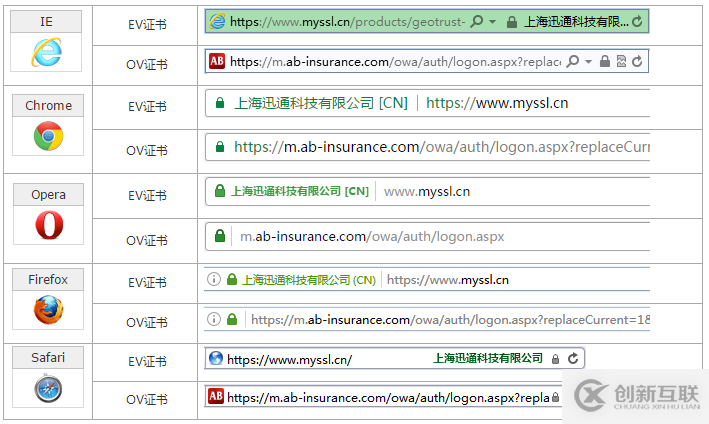Click AB favicon in Safari OV bar
The image size is (709, 424).
click(x=216, y=396)
